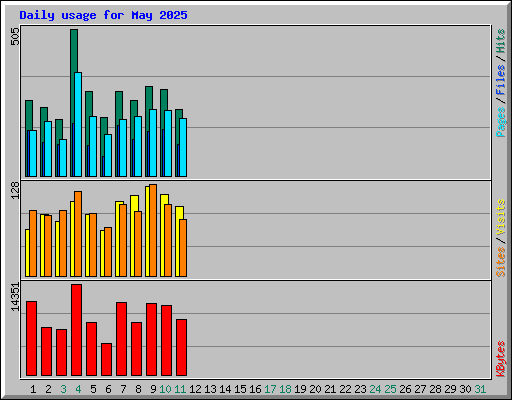Click the orange "Sites" legend label
The width and height of the screenshot is (512, 400).
click(x=500, y=262)
